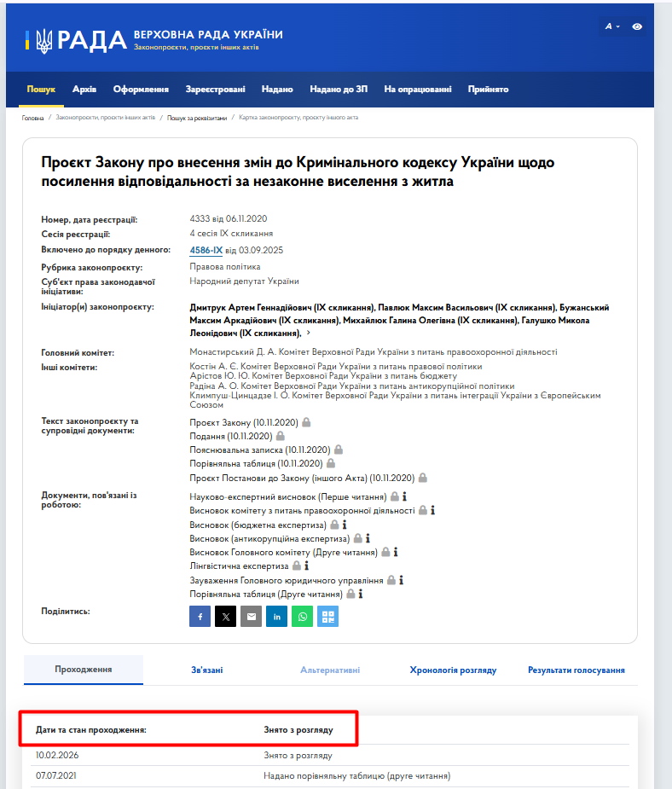Image resolution: width=672 pixels, height=789 pixels.
Task: Click lock icon beside Пояснювальна записка
Action: point(339,450)
